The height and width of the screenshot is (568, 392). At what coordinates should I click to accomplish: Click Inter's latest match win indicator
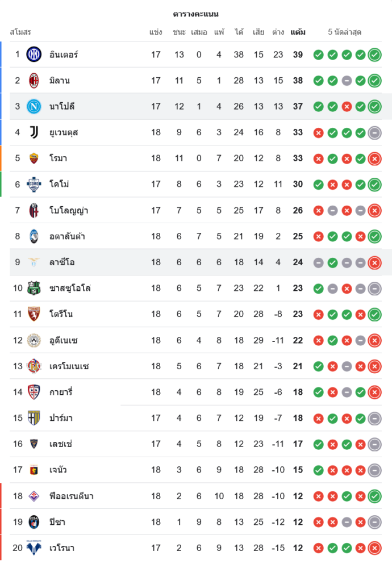click(x=374, y=55)
